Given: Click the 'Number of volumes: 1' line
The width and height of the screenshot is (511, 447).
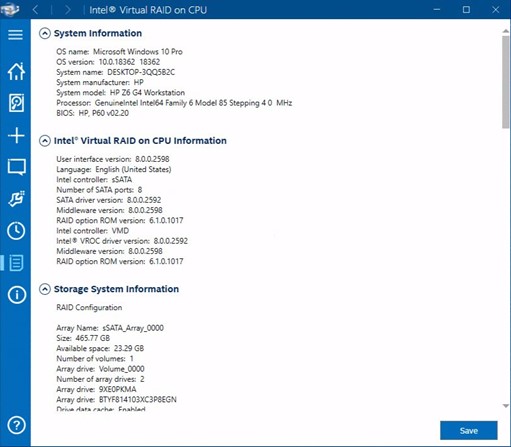Looking at the screenshot, I should tap(95, 359).
